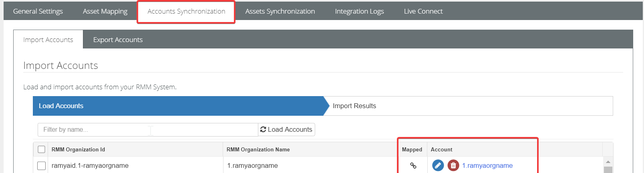Select the Import Accounts sub-tab
644x173 pixels.
tap(48, 40)
